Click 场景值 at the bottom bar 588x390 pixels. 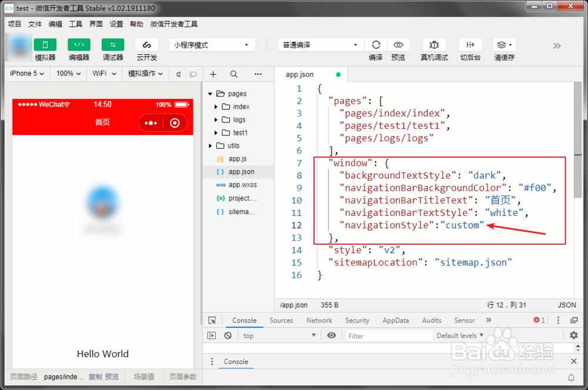click(x=143, y=376)
